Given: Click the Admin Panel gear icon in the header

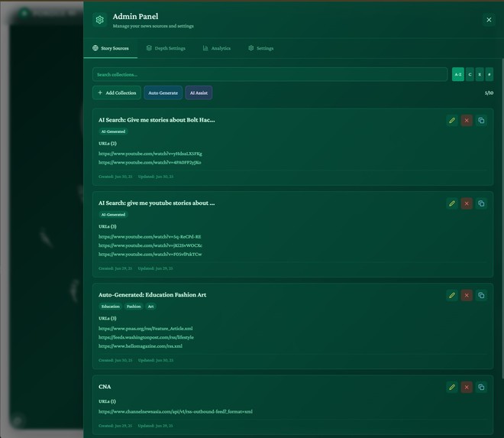Looking at the screenshot, I should coord(99,20).
